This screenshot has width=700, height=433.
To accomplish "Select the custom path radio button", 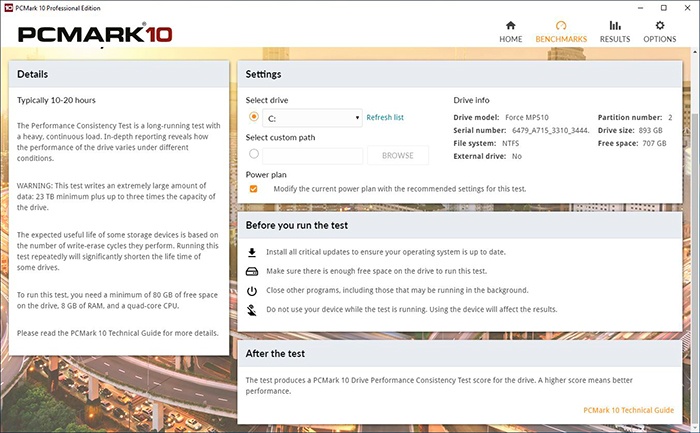I will [x=254, y=154].
